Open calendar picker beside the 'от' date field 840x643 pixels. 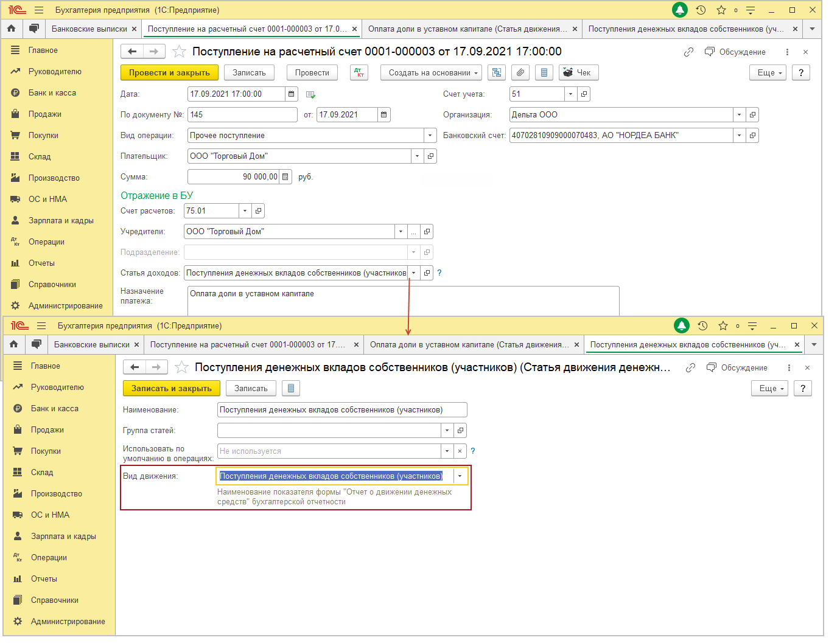click(x=383, y=114)
